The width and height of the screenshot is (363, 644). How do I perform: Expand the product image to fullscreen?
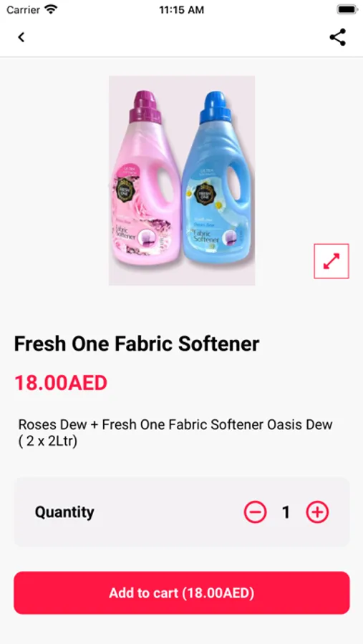point(331,261)
